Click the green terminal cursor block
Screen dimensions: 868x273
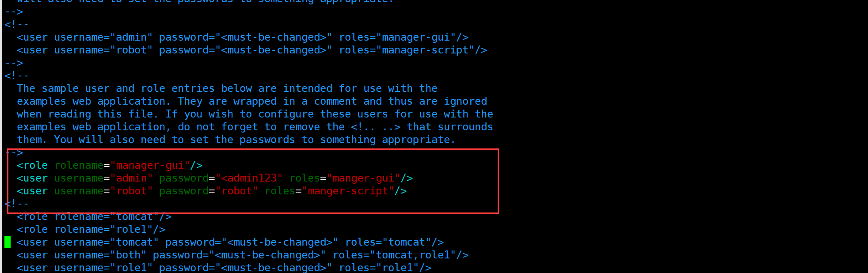click(x=8, y=242)
